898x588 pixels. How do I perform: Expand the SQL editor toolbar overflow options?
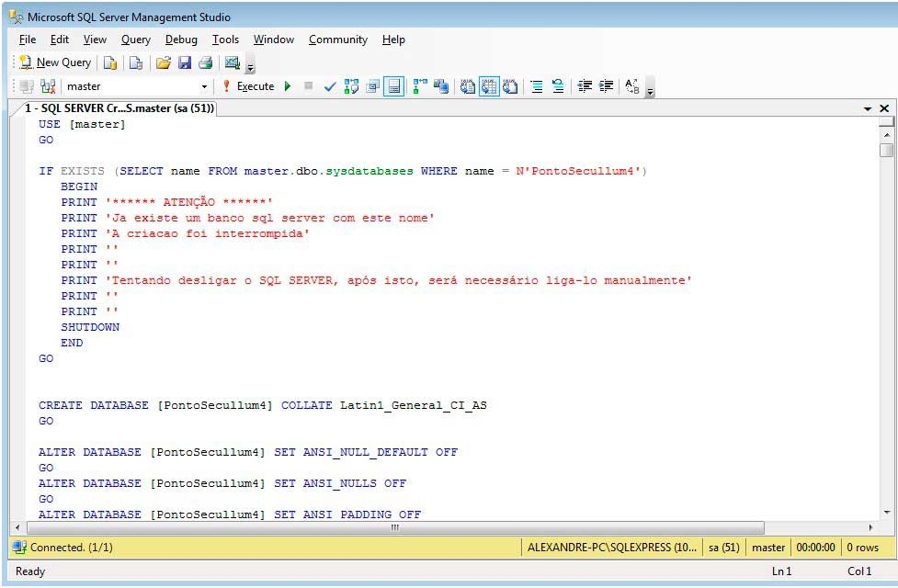point(651,90)
